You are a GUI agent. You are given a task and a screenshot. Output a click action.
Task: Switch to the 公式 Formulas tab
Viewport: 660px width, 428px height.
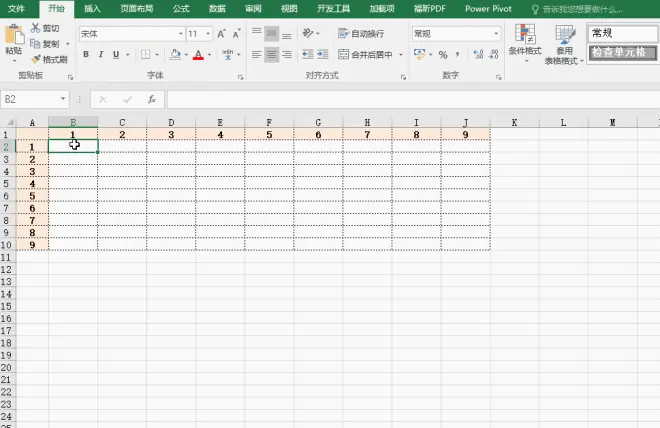click(181, 8)
